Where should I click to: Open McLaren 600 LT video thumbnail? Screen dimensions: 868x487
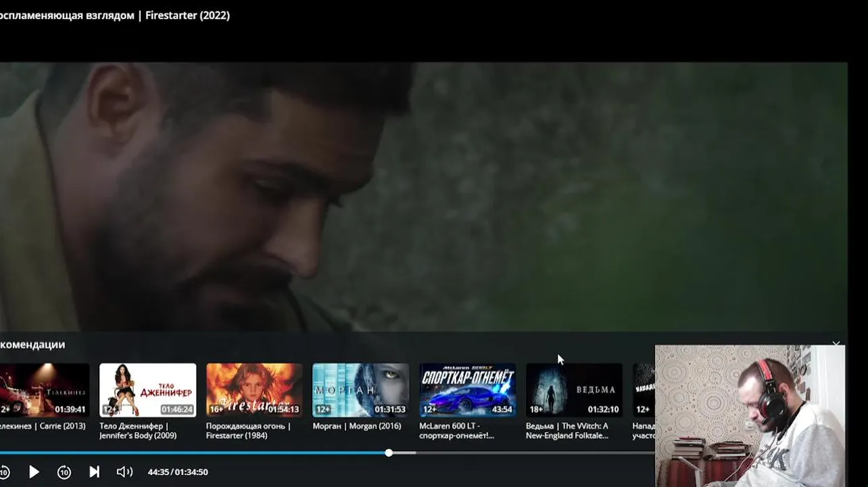tap(467, 390)
